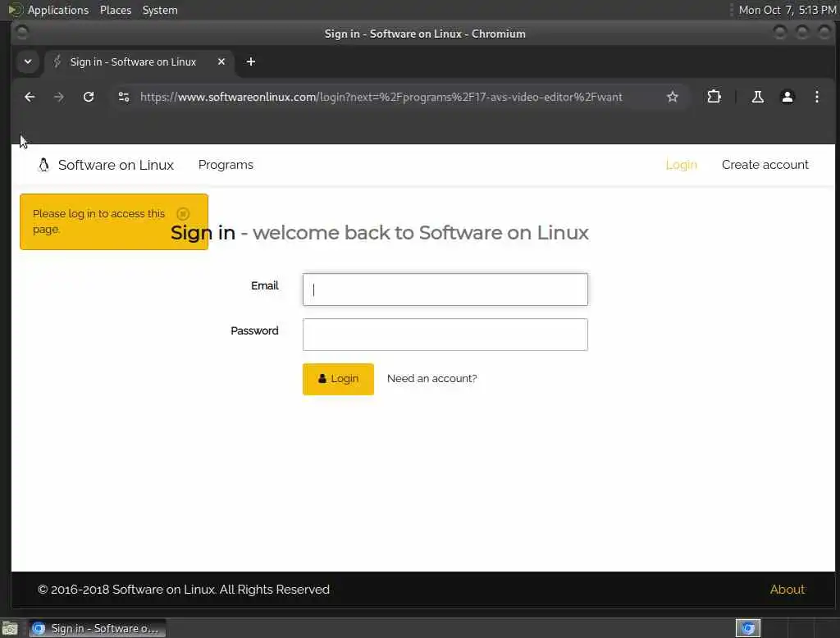Open the Extensions puzzle icon
Image resolution: width=840 pixels, height=638 pixels.
(x=714, y=97)
